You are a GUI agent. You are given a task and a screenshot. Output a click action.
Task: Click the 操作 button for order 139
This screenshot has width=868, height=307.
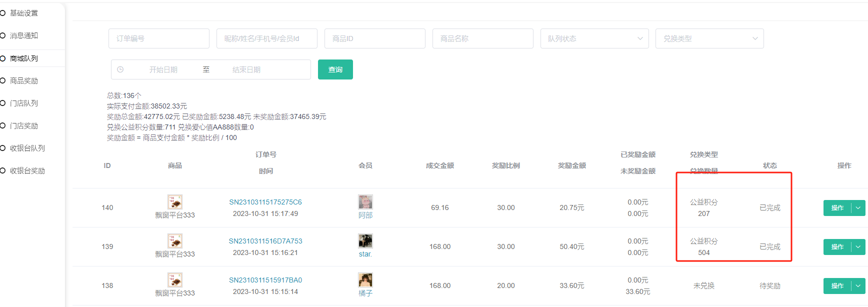(x=837, y=247)
